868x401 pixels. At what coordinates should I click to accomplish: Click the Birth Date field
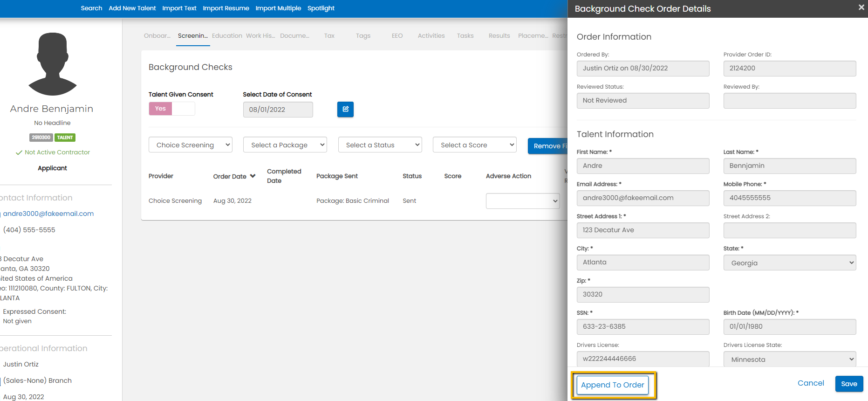(x=790, y=327)
